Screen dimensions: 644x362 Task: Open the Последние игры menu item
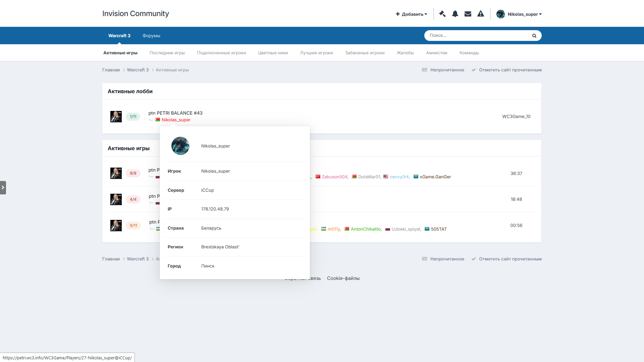(x=167, y=53)
